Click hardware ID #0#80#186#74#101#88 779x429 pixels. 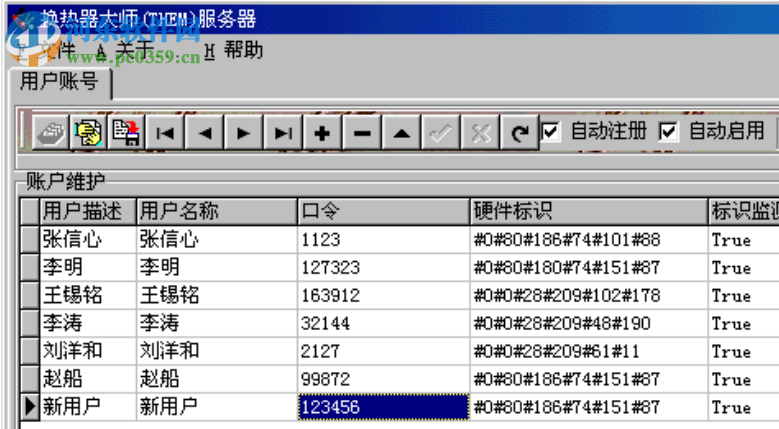[589, 240]
